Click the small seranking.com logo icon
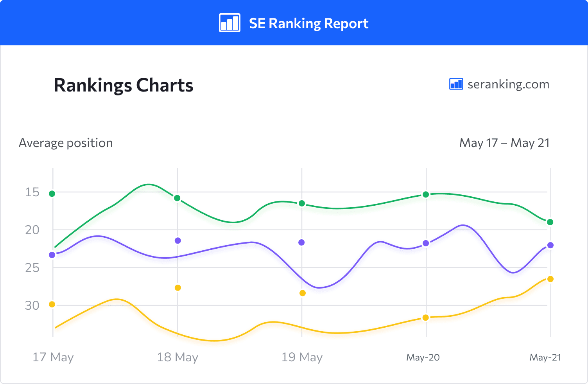The width and height of the screenshot is (588, 384). click(x=456, y=84)
